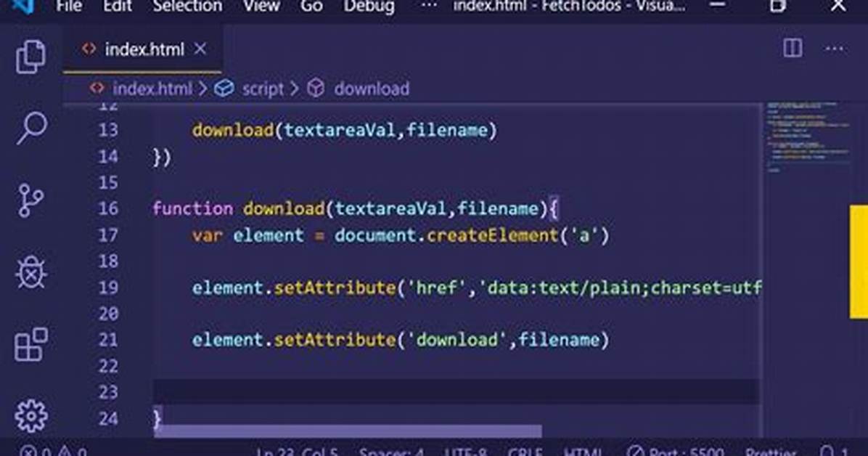The image size is (868, 456).
Task: Click the split editor icon
Action: tap(793, 48)
